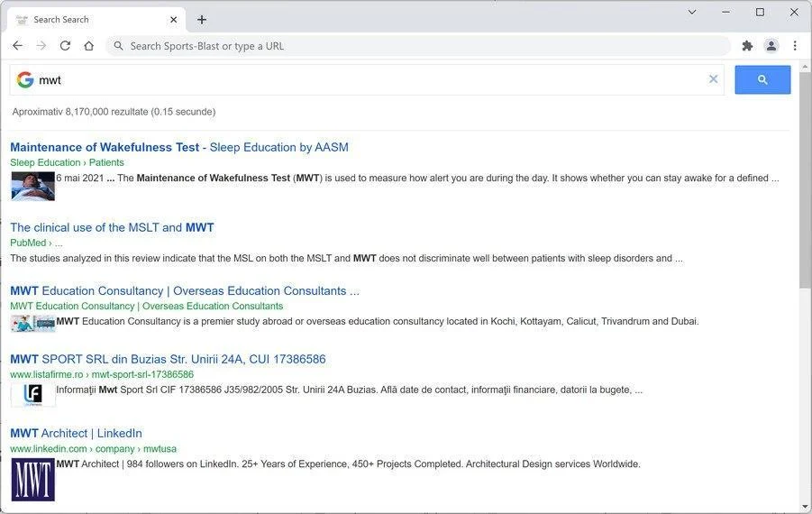The height and width of the screenshot is (514, 812).
Task: Click the page vertical scrollbar thumb
Action: click(x=806, y=179)
